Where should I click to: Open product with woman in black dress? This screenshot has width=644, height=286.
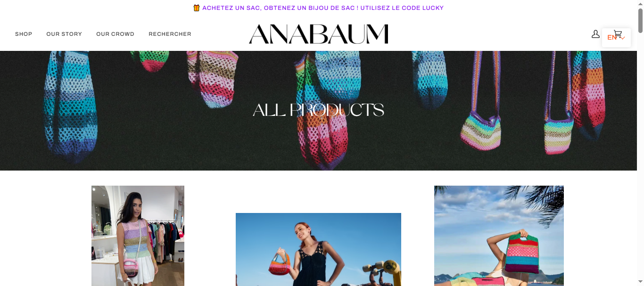pos(318,249)
